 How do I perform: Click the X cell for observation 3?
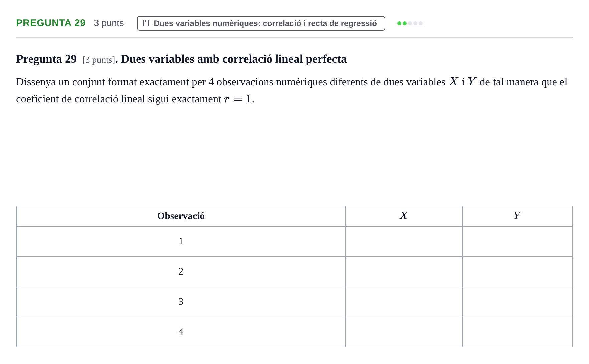pos(404,302)
